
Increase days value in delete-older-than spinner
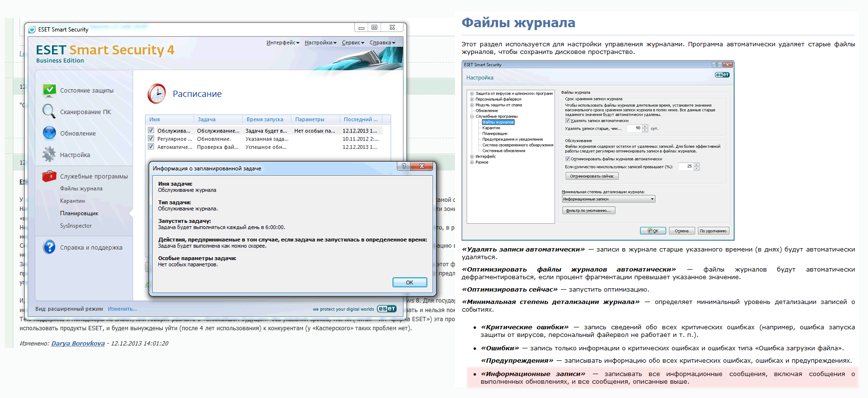point(645,126)
